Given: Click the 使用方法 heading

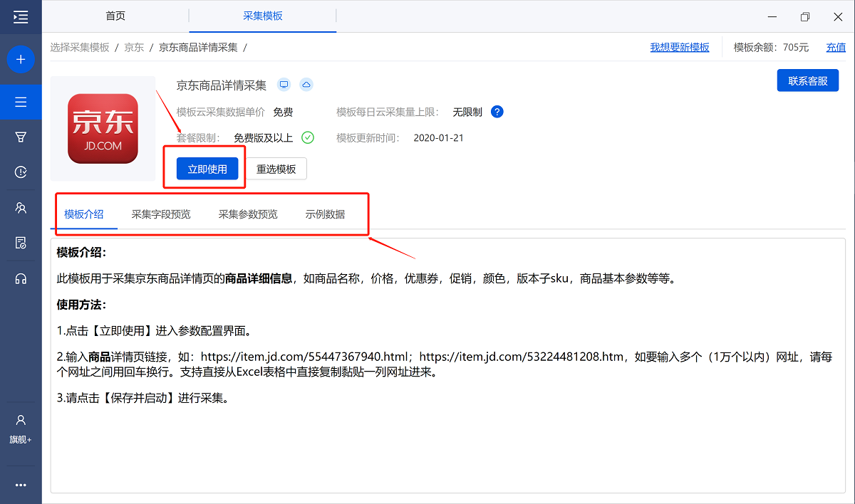Looking at the screenshot, I should point(81,305).
